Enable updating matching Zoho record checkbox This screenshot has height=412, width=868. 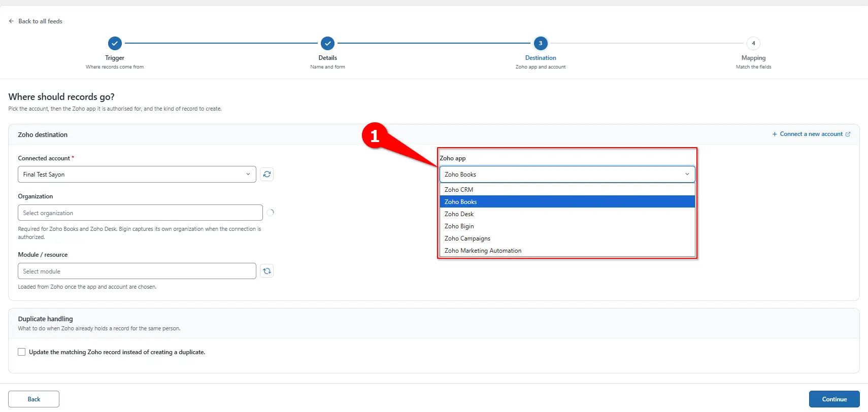22,352
